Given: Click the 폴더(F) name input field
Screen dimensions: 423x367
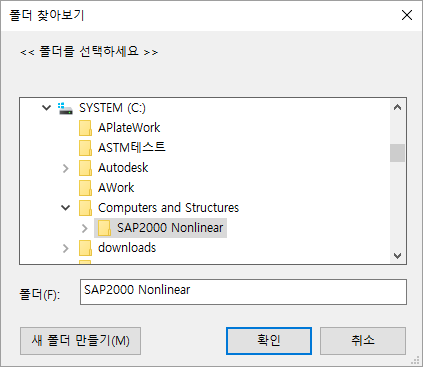Looking at the screenshot, I should (x=243, y=292).
